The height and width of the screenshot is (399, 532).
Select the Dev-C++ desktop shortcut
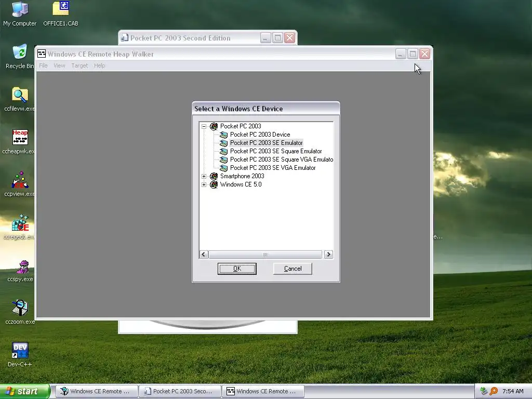point(20,354)
